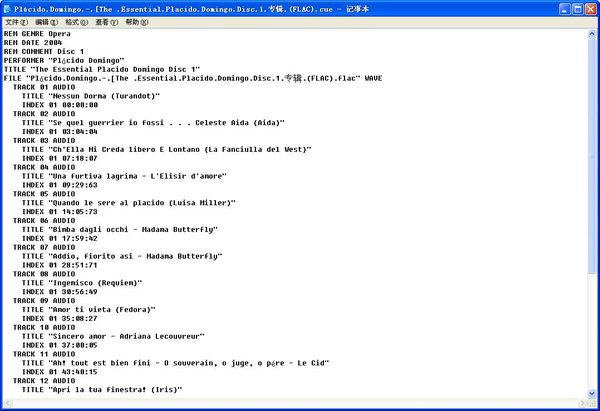
Task: Click the "TRACK 05 AUDIO" line
Action: [x=44, y=194]
